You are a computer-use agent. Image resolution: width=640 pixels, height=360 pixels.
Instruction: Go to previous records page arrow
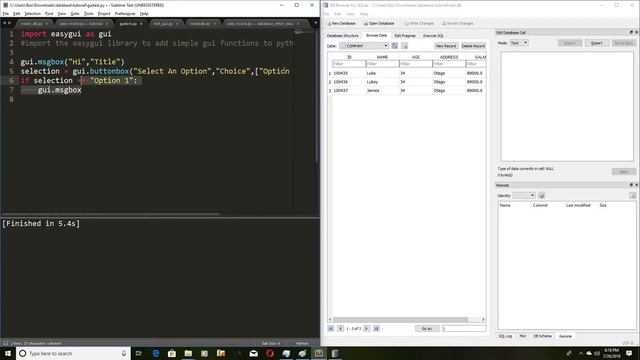(340, 329)
